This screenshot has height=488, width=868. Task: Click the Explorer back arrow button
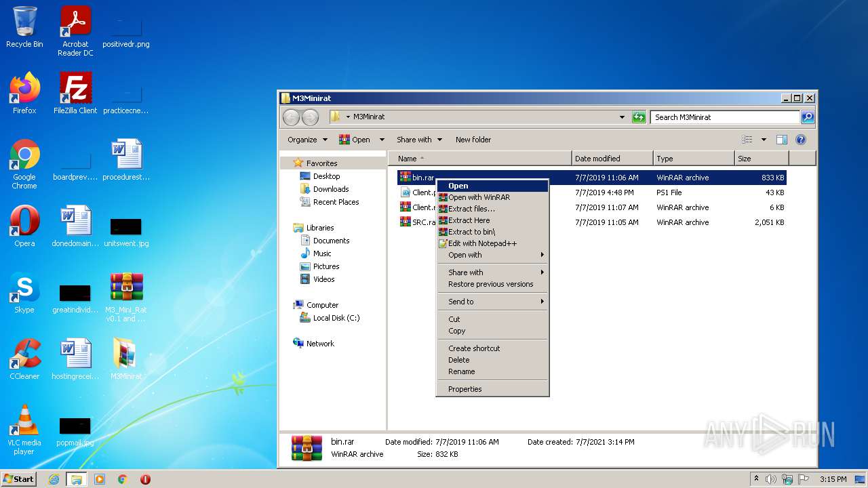[x=291, y=117]
